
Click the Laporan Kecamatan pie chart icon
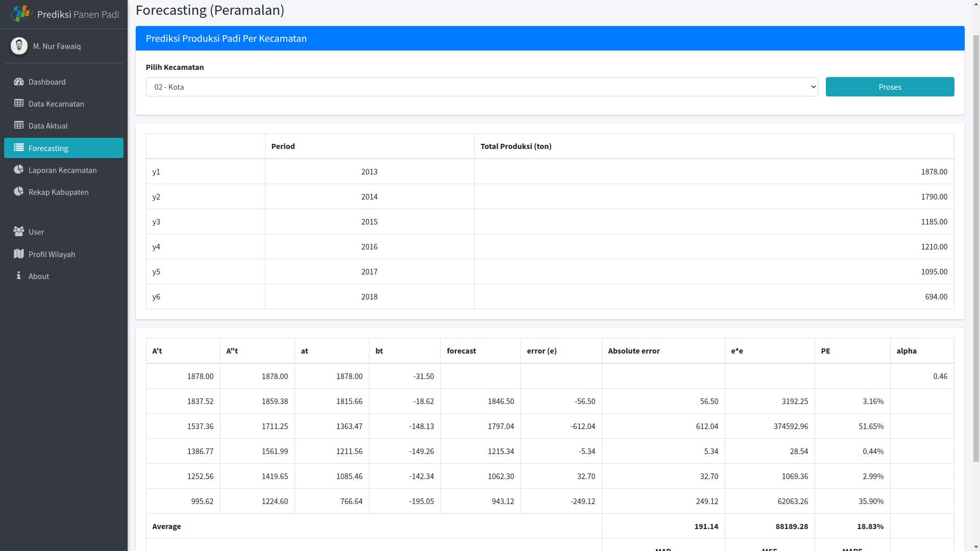[19, 170]
